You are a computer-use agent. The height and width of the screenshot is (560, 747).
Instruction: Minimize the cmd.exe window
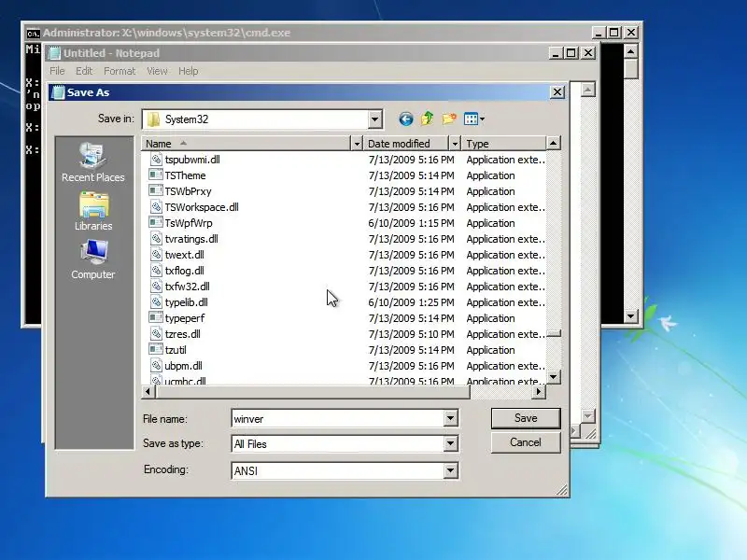[599, 33]
